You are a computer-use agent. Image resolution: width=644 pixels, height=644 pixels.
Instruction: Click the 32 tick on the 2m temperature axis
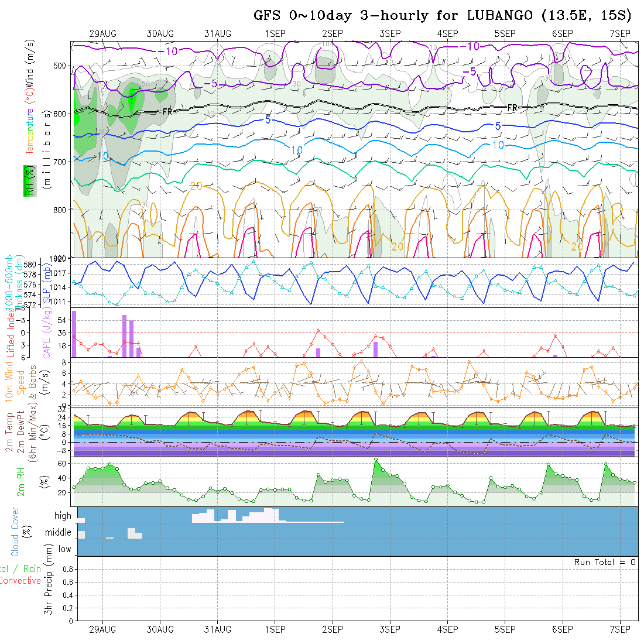point(61,409)
